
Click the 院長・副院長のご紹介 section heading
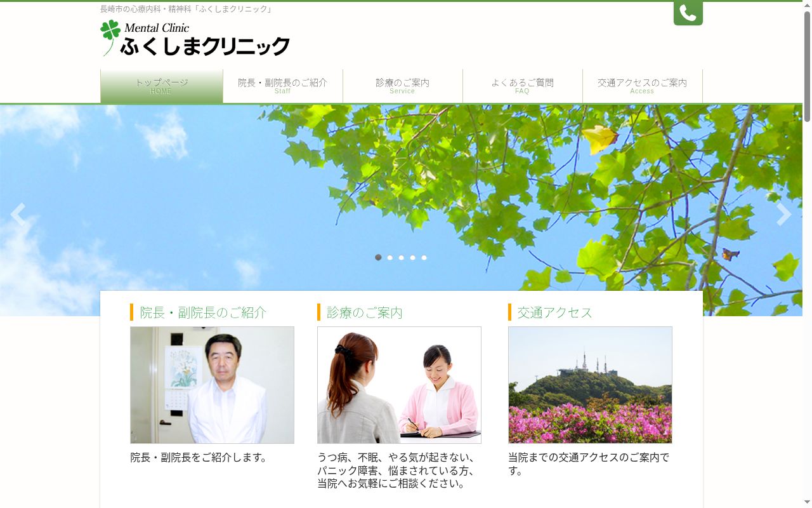tap(203, 312)
